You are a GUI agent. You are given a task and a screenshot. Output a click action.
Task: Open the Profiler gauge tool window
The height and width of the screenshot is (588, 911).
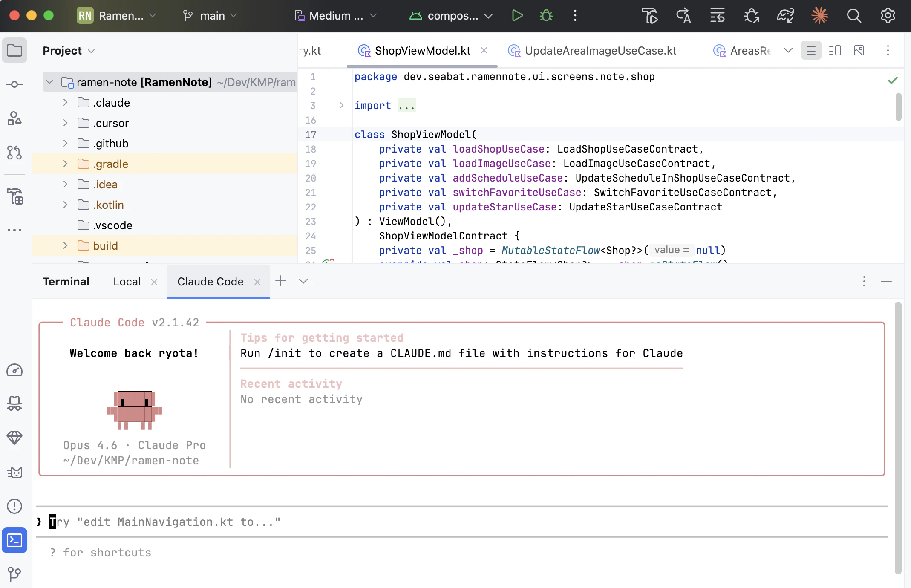(x=14, y=370)
